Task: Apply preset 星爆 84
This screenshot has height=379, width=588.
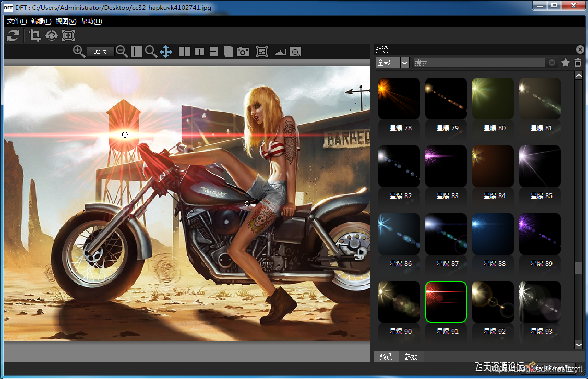Action: click(493, 166)
